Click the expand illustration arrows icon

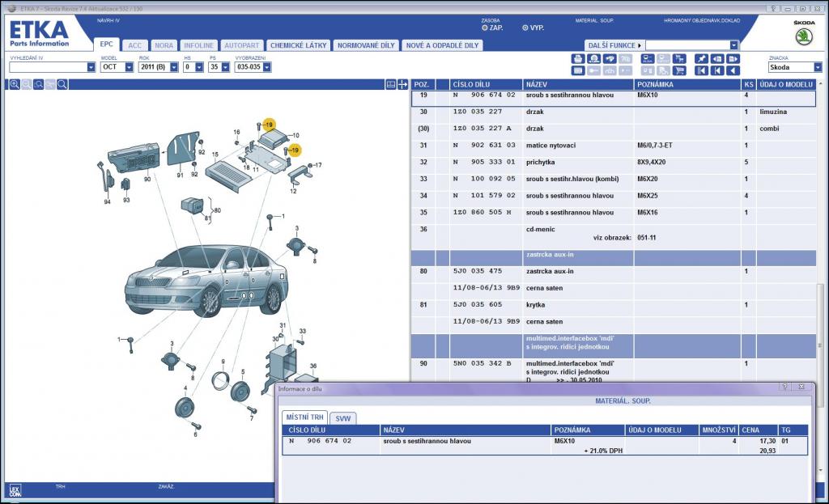[x=403, y=84]
